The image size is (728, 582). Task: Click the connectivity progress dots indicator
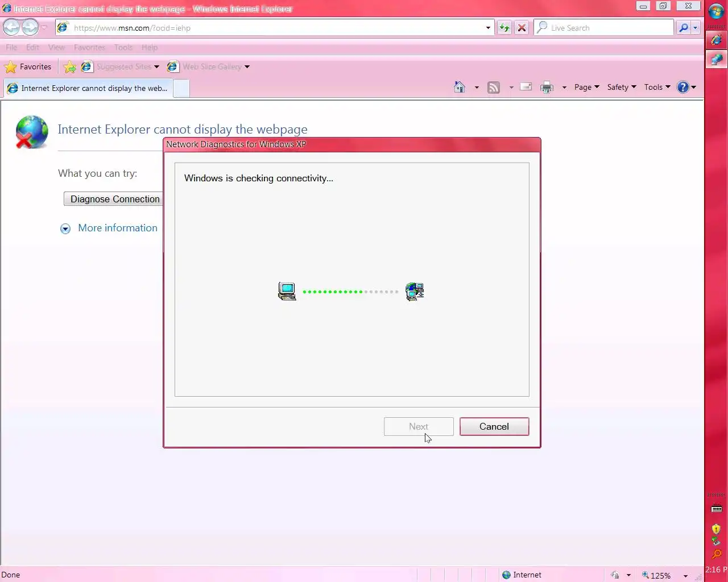[x=350, y=292]
